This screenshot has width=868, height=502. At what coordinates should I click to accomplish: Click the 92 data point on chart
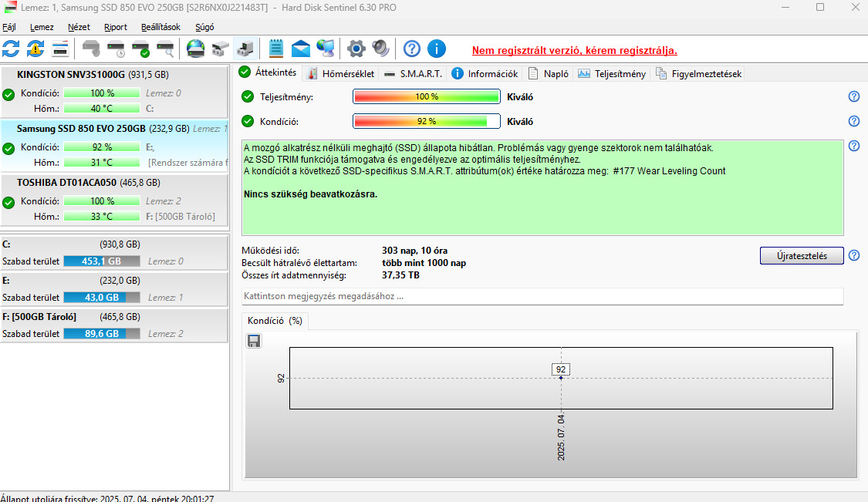(x=561, y=378)
